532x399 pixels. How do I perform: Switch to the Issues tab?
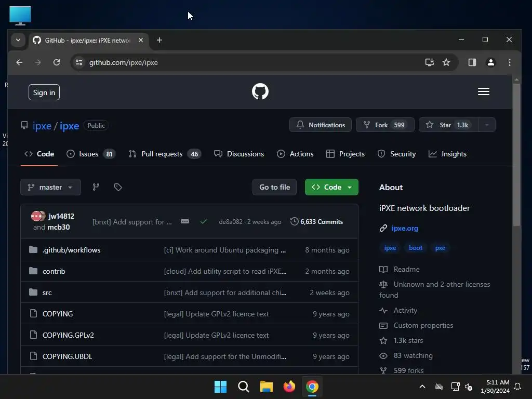[x=90, y=154]
